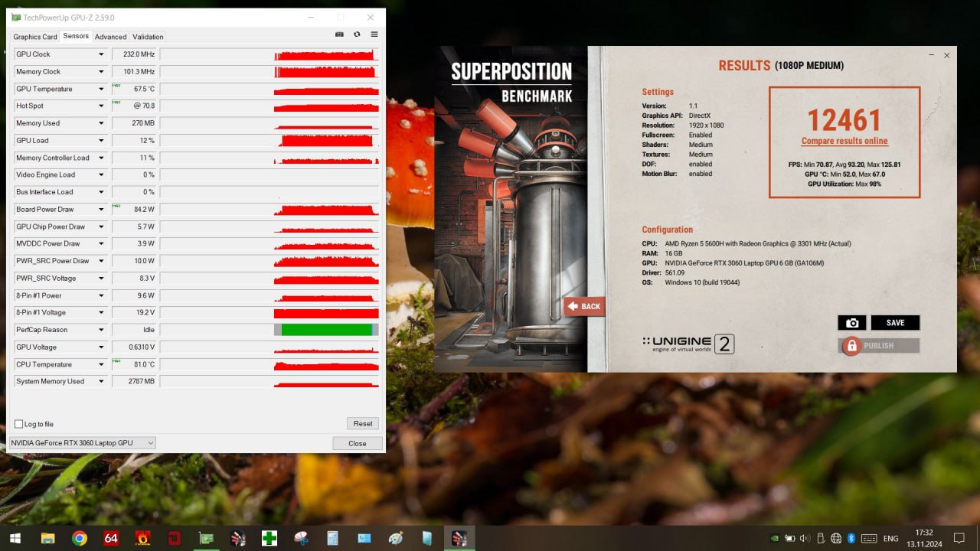
Task: Open the Hot Spot sensor dropdown
Action: [101, 106]
